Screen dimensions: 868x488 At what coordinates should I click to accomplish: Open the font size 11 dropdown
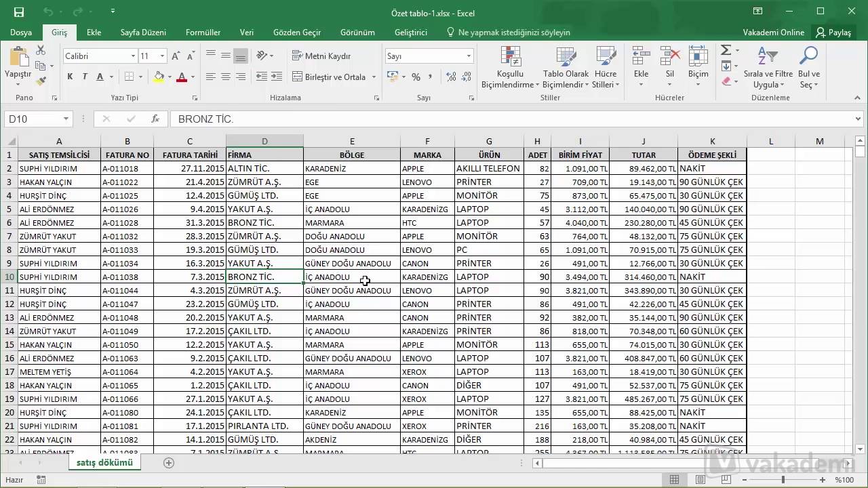[162, 56]
